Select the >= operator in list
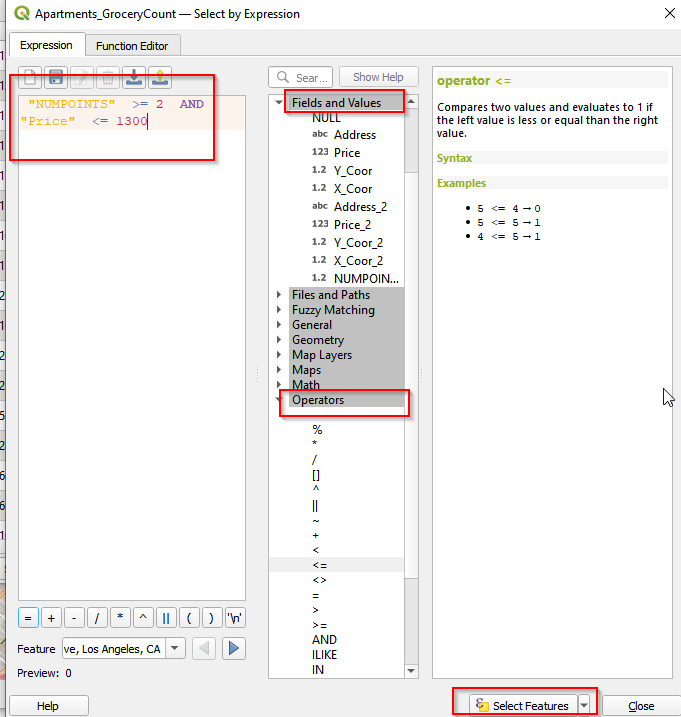The width and height of the screenshot is (681, 717). coord(320,625)
